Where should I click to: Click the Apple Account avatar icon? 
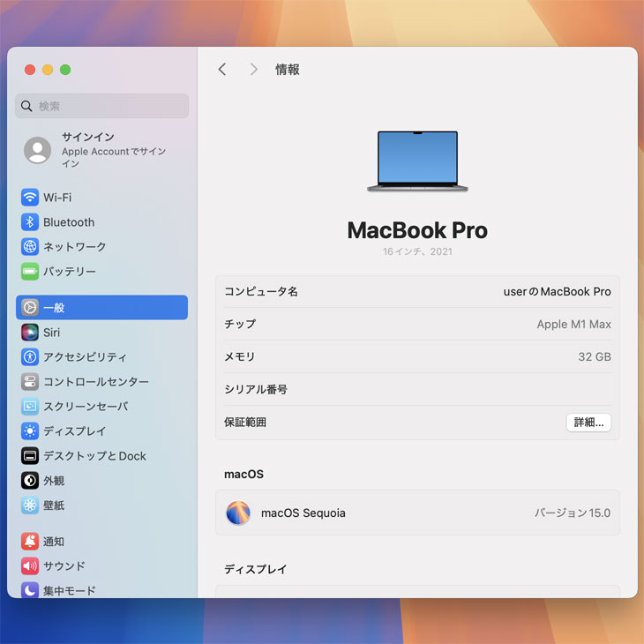[37, 150]
